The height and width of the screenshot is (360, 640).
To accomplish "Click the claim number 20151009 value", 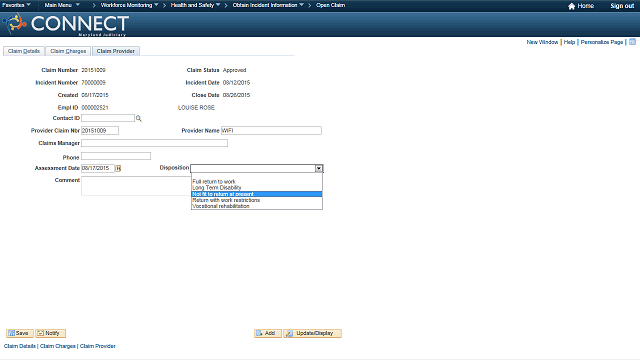I will pyautogui.click(x=93, y=70).
